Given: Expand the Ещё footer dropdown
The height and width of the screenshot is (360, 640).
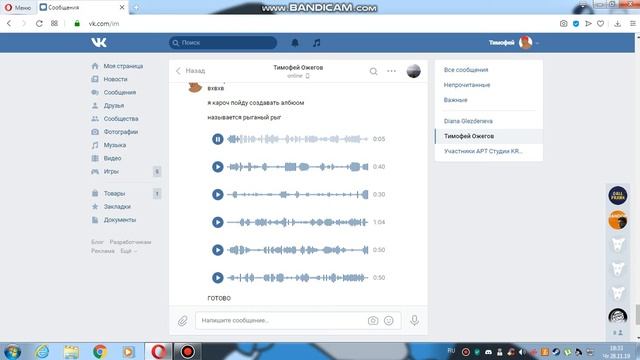Looking at the screenshot, I should click(128, 251).
